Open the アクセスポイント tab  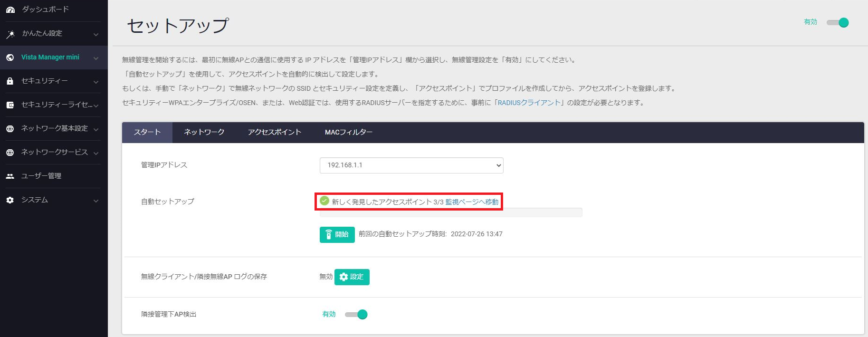tap(275, 132)
